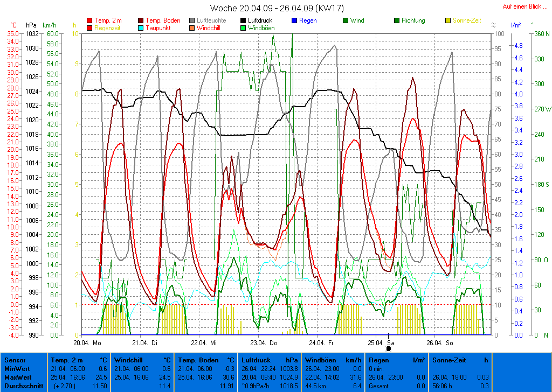Click the blue Regen legend swatch

pos(294,20)
